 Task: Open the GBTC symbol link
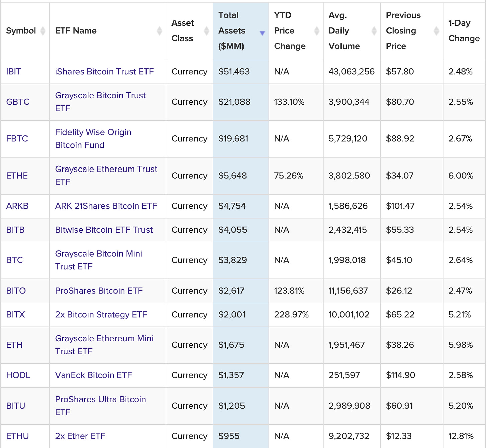[x=18, y=102]
